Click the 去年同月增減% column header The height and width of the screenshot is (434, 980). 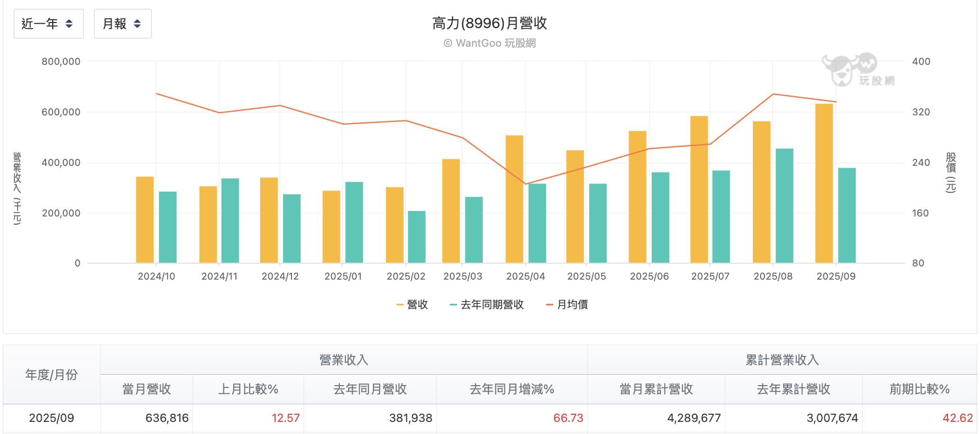point(512,390)
